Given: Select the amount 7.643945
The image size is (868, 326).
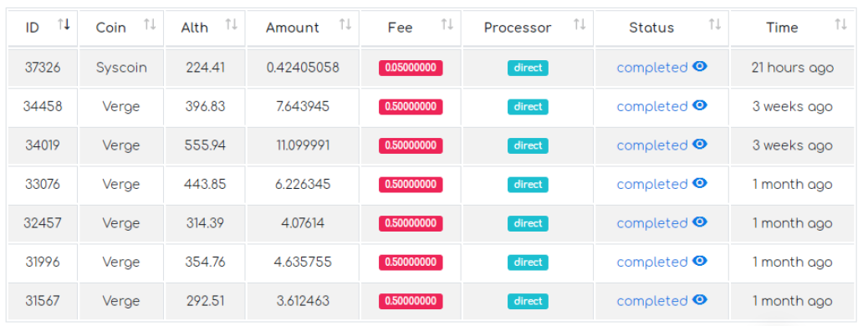Looking at the screenshot, I should click(x=303, y=106).
